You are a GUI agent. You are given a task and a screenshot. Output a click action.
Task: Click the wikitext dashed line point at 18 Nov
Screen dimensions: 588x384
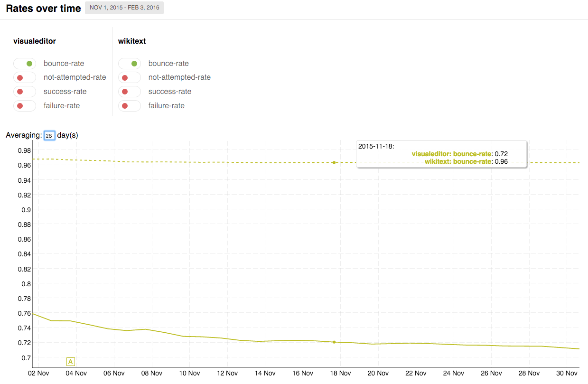coord(334,162)
